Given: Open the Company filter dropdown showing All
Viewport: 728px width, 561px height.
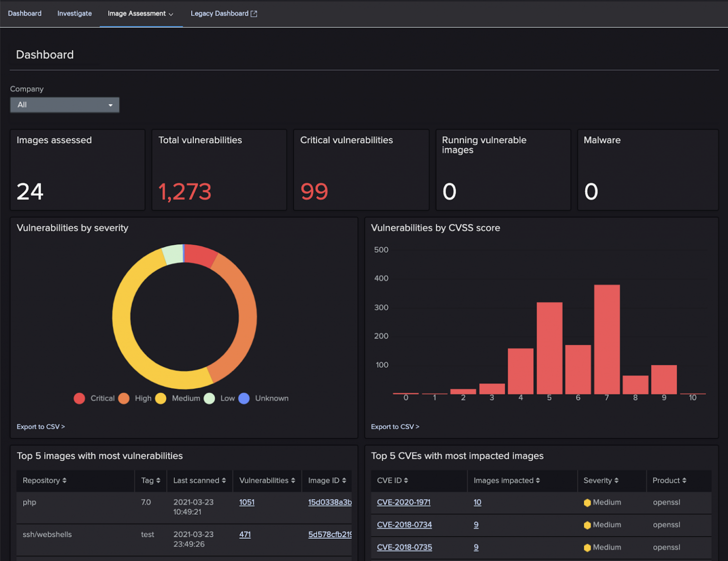Looking at the screenshot, I should (x=64, y=105).
